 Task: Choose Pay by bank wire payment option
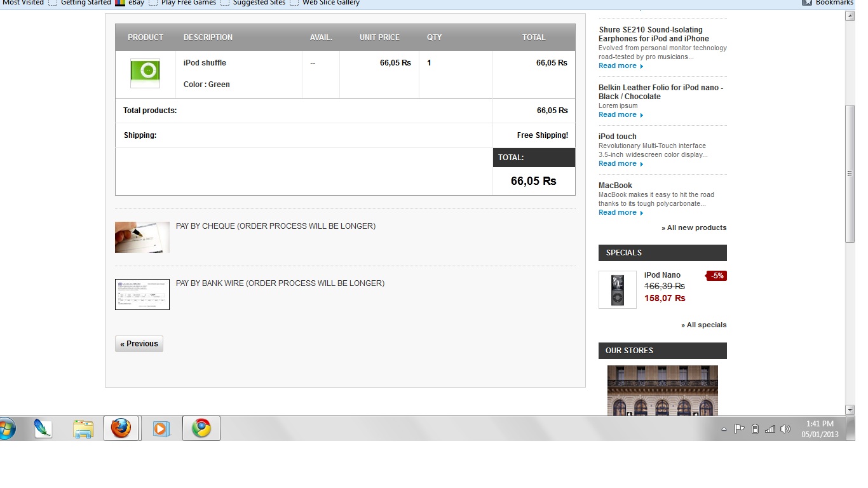pos(280,283)
